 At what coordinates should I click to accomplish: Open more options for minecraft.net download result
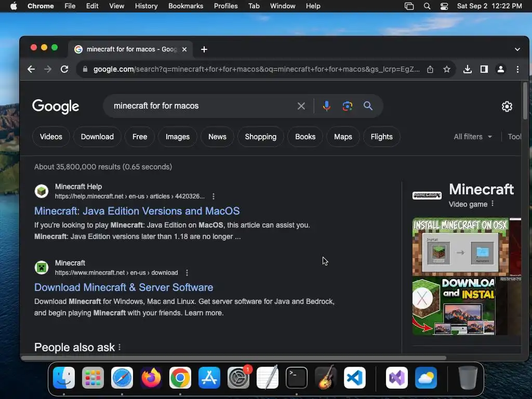(x=187, y=272)
